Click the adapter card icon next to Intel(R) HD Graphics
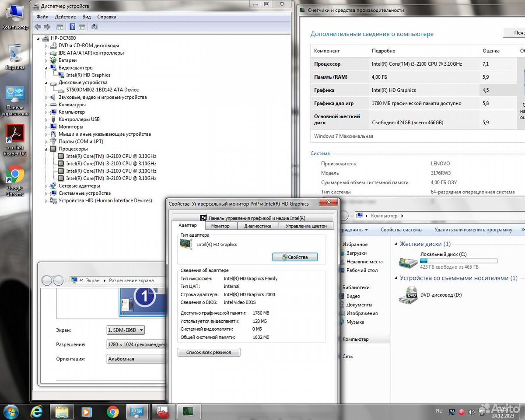 pos(186,245)
